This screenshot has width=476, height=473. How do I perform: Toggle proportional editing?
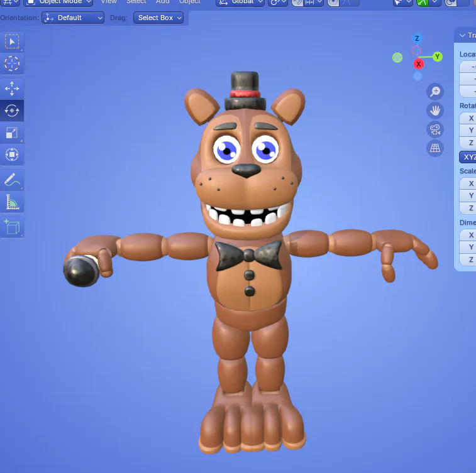[x=333, y=3]
